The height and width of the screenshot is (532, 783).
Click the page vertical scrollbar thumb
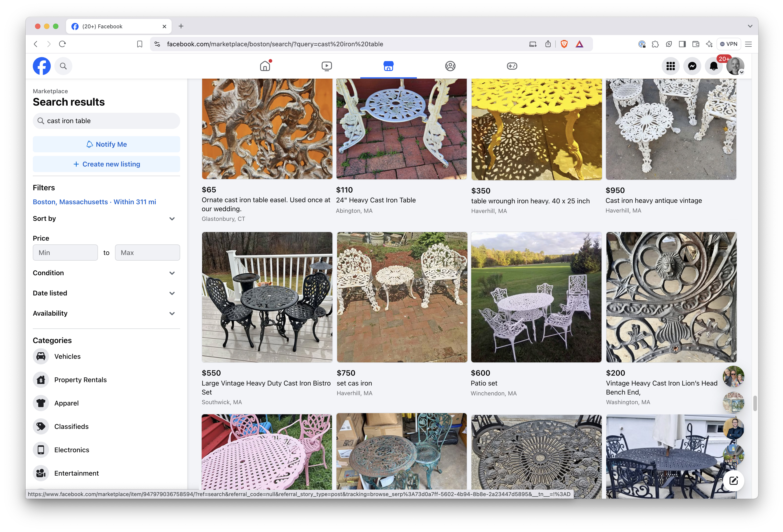[755, 403]
